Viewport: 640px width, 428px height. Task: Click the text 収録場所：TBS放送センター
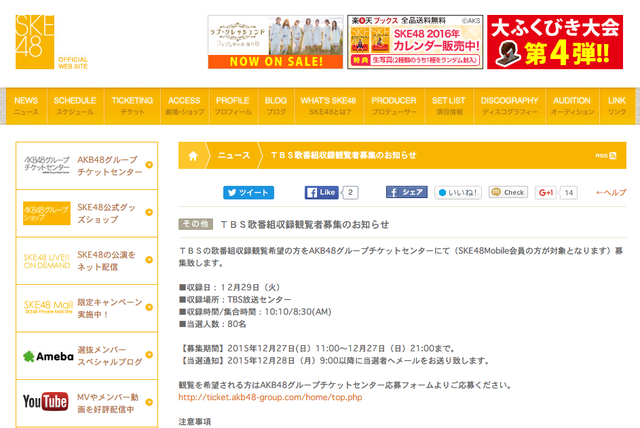point(235,300)
